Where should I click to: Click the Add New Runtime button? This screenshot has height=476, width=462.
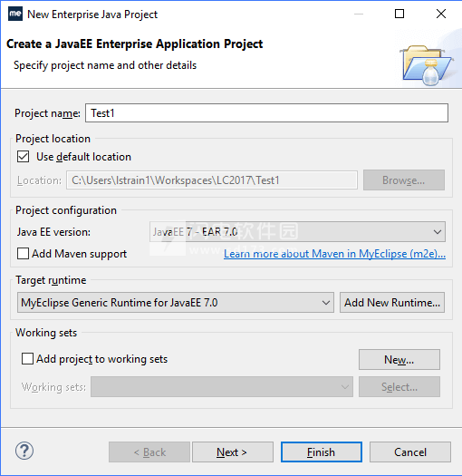tap(392, 303)
